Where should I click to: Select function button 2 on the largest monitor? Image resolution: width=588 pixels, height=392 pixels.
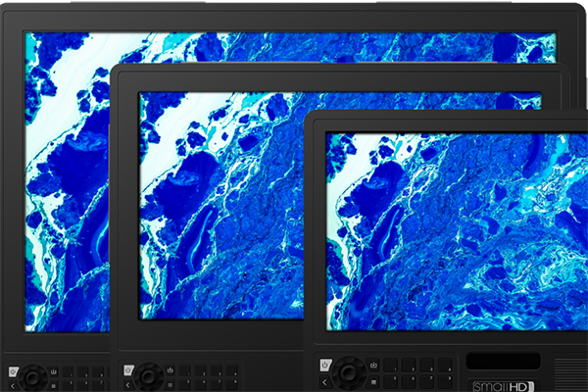[x=83, y=372]
